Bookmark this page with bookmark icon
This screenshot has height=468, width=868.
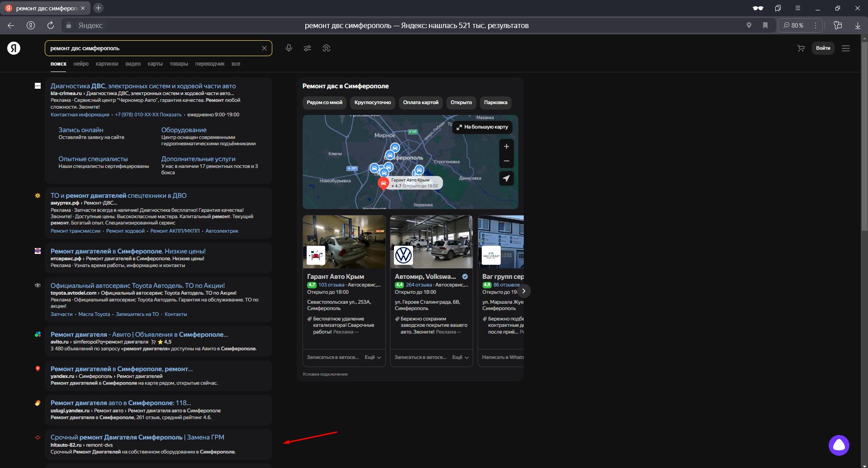[x=765, y=25]
